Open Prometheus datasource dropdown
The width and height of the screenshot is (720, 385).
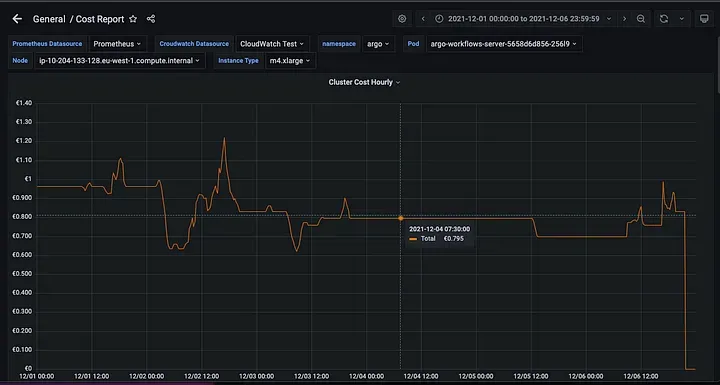pos(118,44)
